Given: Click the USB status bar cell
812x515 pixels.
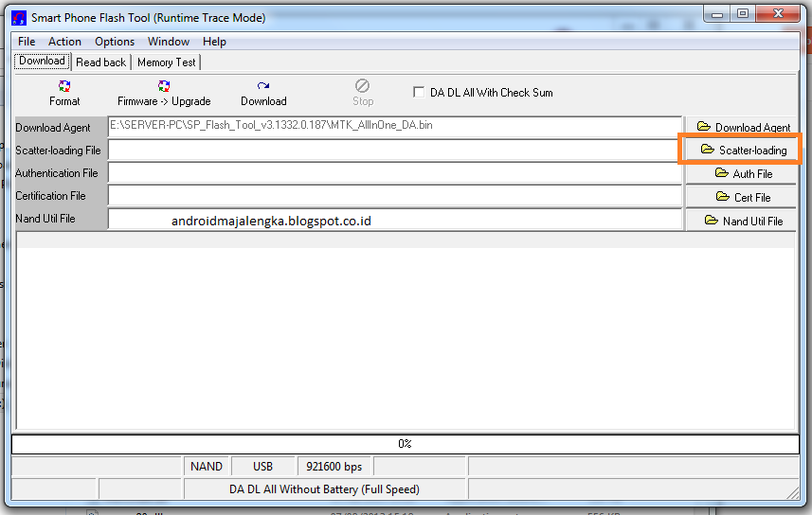Looking at the screenshot, I should (262, 467).
